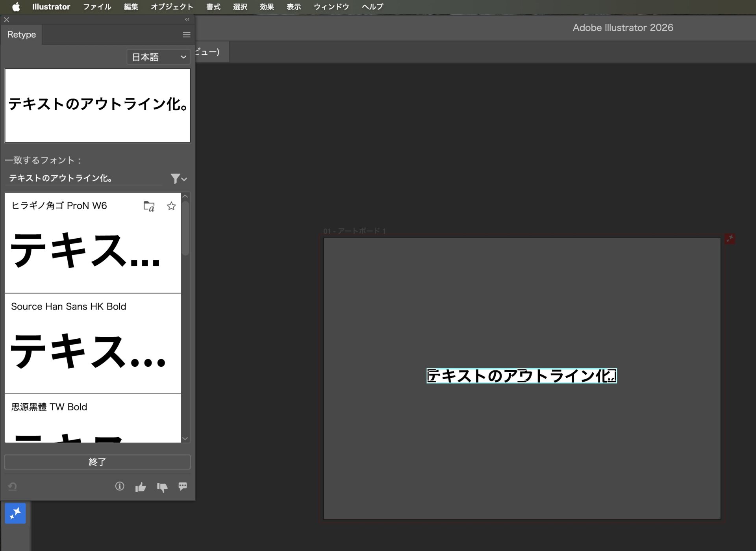The height and width of the screenshot is (551, 756).
Task: Activate the ヒラギノ角ゴ ProN W6 font folder icon
Action: tap(148, 206)
